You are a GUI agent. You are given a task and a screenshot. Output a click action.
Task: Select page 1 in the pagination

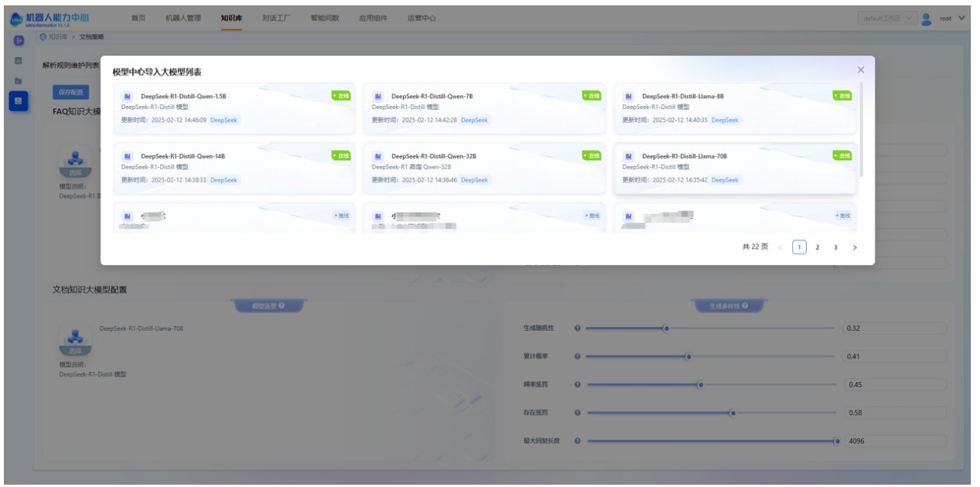[799, 247]
